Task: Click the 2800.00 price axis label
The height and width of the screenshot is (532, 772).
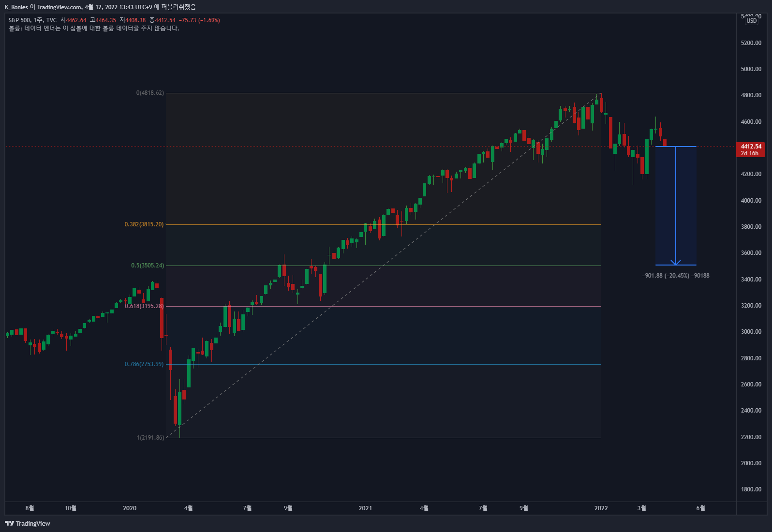Action: 751,358
